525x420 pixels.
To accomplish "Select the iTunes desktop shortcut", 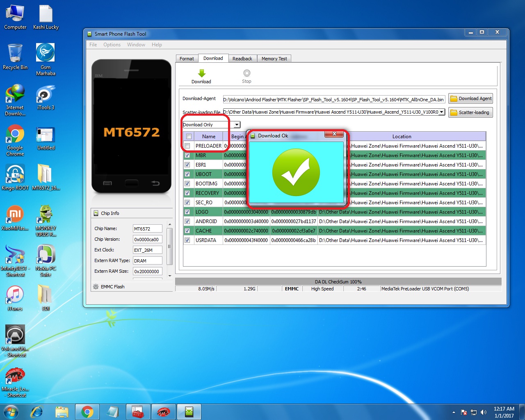I will (15, 298).
